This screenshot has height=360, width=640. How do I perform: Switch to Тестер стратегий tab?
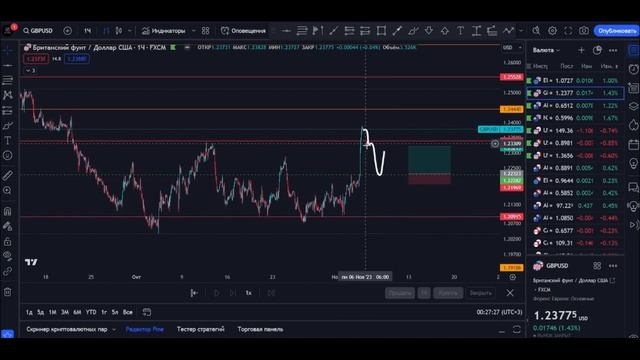click(x=200, y=329)
